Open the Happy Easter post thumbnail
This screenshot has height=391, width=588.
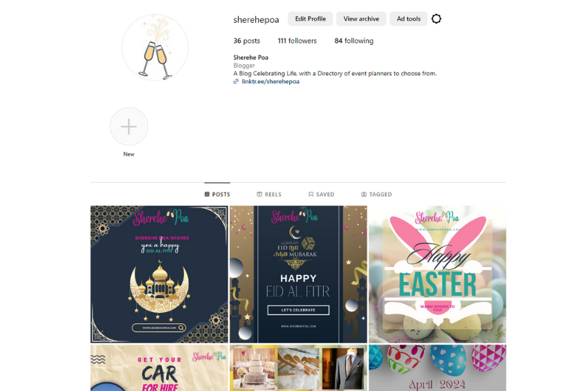437,274
